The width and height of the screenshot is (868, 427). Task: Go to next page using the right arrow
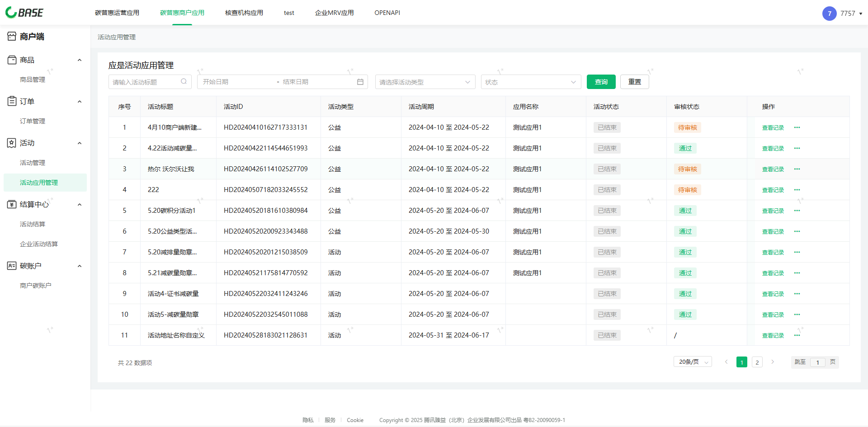[773, 362]
